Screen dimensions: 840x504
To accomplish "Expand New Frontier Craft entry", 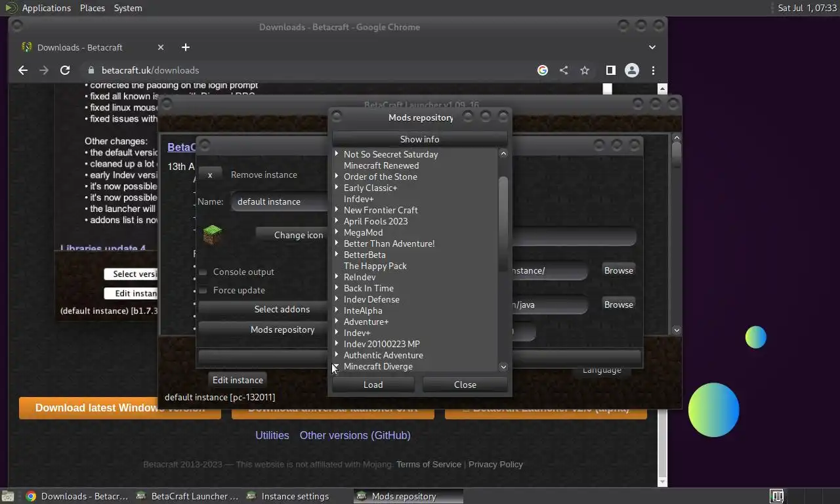I will [x=337, y=210].
